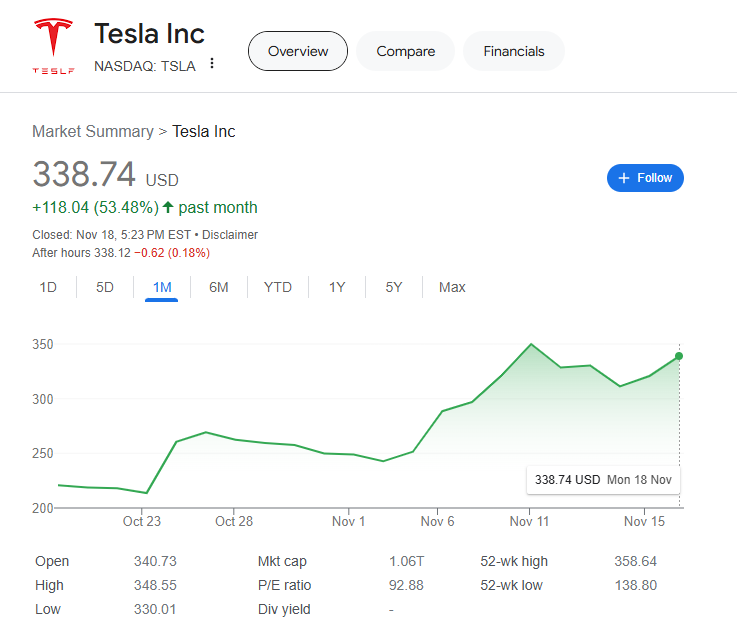Select the 1D time range

click(48, 287)
